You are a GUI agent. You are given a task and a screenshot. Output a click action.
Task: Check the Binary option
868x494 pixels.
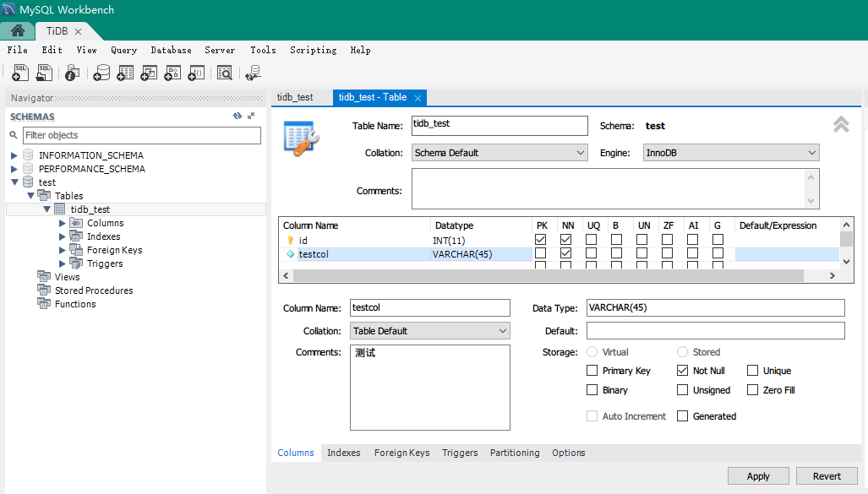[592, 390]
